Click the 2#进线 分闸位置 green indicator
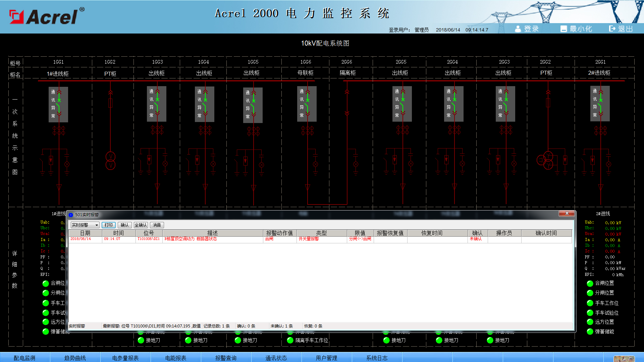644x362 pixels. (590, 293)
